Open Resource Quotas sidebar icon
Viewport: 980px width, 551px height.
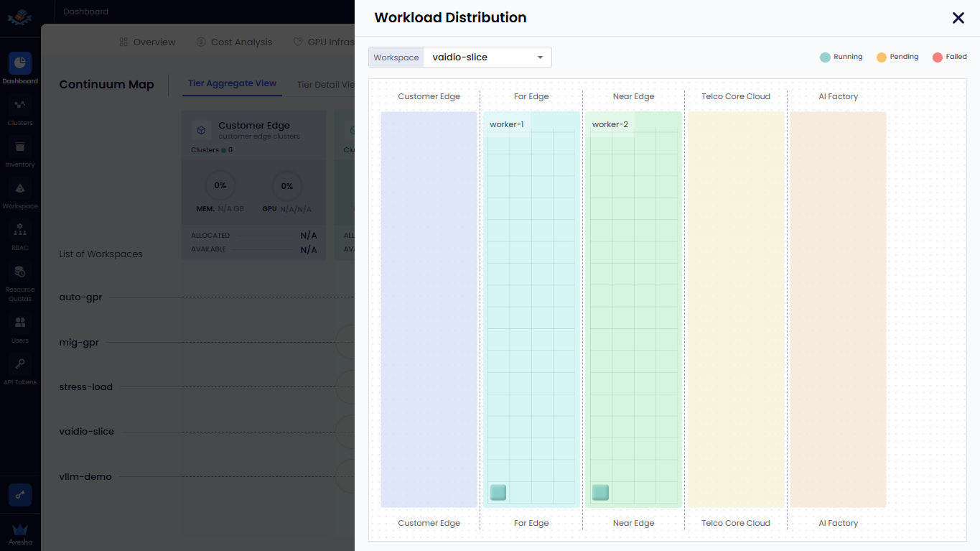coord(20,273)
